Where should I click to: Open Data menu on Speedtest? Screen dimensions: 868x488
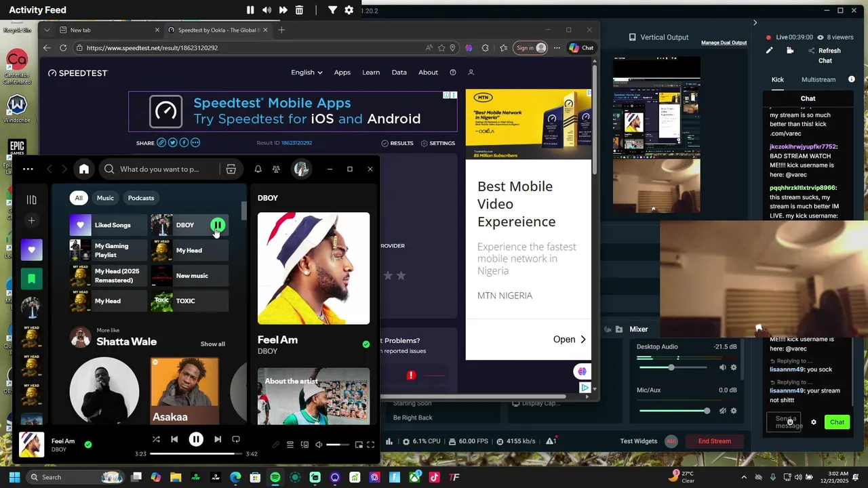(399, 73)
